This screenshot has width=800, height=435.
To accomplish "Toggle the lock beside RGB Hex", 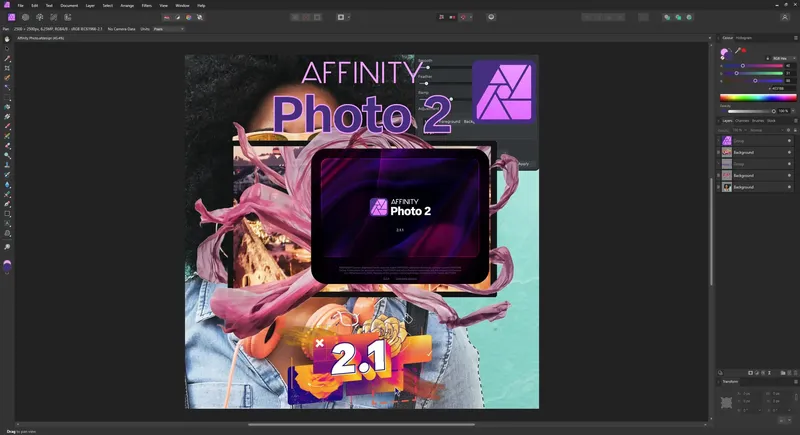I will (768, 59).
